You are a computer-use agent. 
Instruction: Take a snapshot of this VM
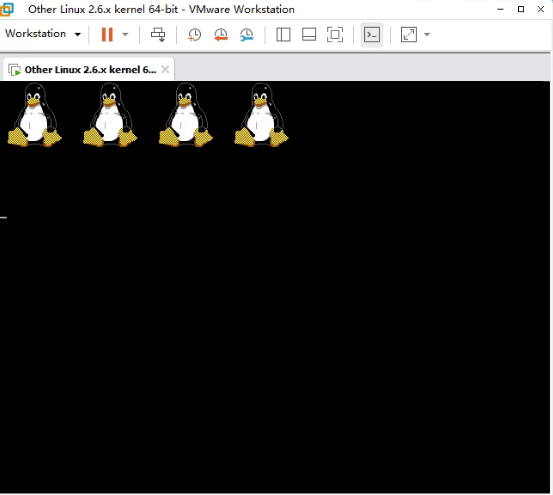click(x=194, y=35)
